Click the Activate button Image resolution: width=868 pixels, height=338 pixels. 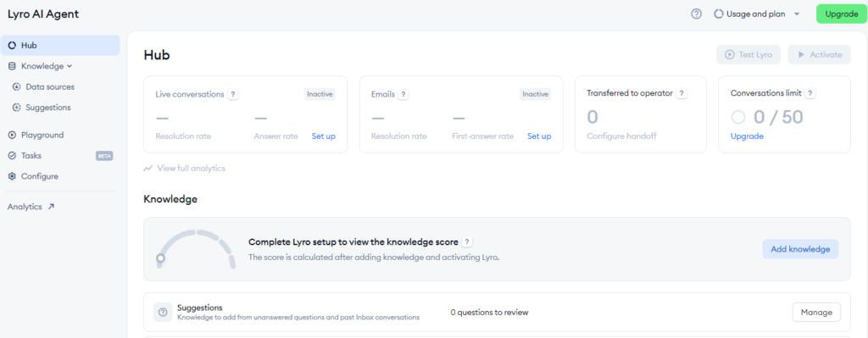coord(820,55)
